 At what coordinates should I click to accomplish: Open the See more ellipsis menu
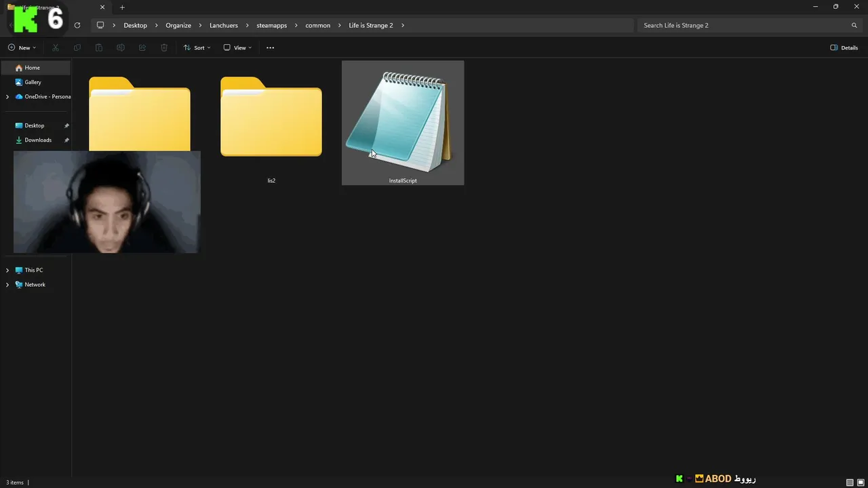271,47
